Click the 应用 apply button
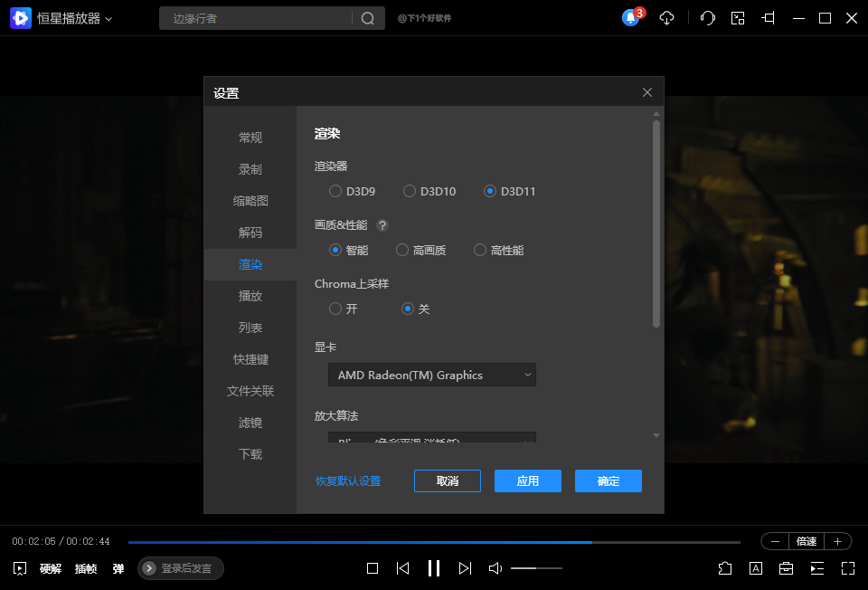Viewport: 868px width, 590px height. tap(528, 481)
